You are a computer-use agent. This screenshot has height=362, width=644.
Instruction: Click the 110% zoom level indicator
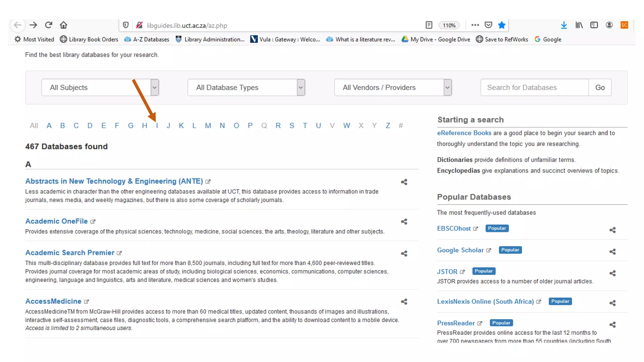(x=449, y=25)
